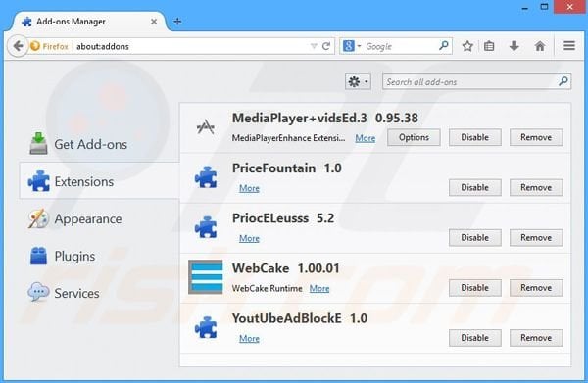Disable the MediaPlayer+vidsEd.3 extension
Image resolution: width=588 pixels, height=383 pixels.
[474, 137]
